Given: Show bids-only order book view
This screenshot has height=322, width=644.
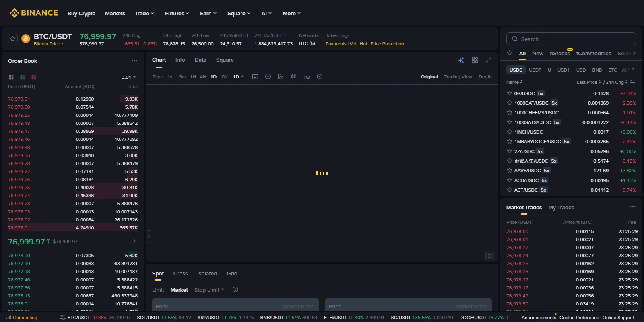Looking at the screenshot, I should point(23,77).
